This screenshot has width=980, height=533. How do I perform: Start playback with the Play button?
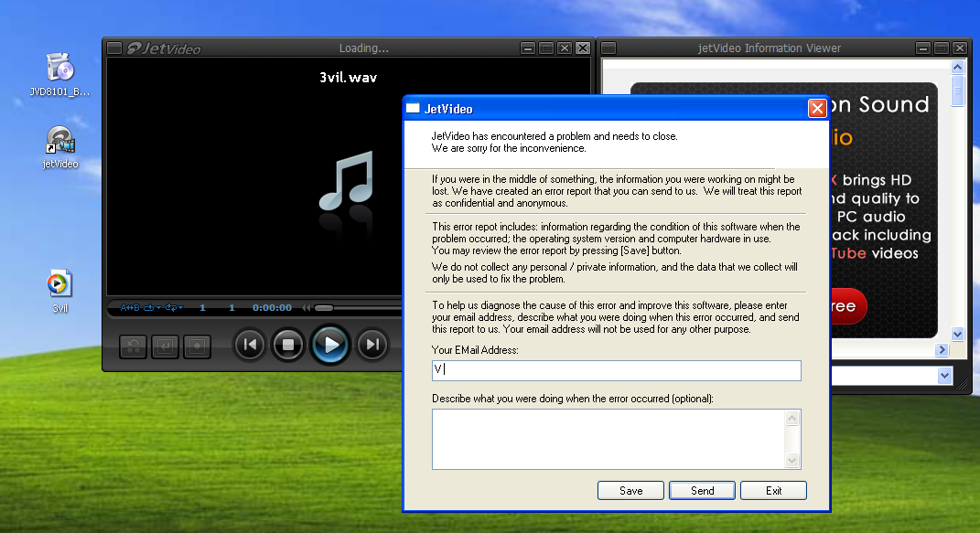[330, 345]
